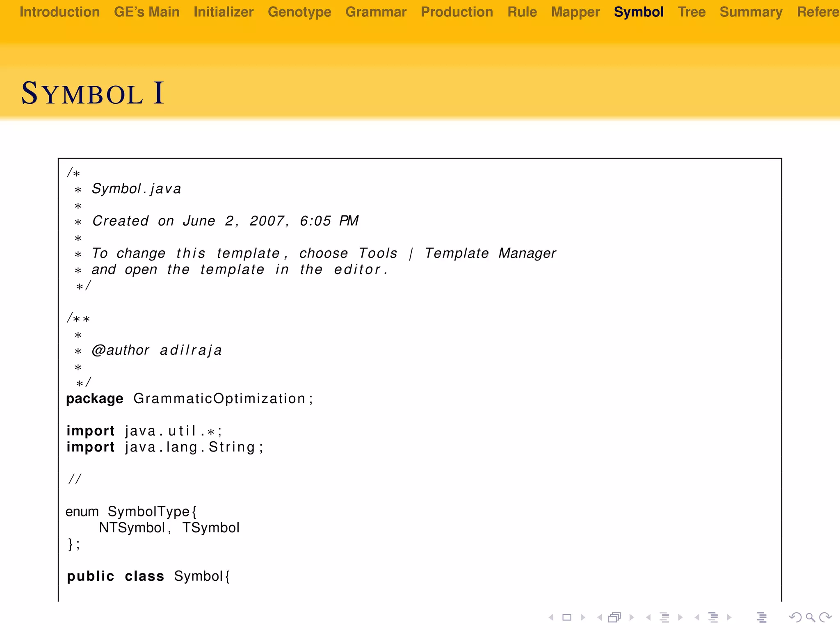Image resolution: width=840 pixels, height=630 pixels.
Task: Click the 'NTSymbol, TSymbol' line
Action: (x=169, y=527)
